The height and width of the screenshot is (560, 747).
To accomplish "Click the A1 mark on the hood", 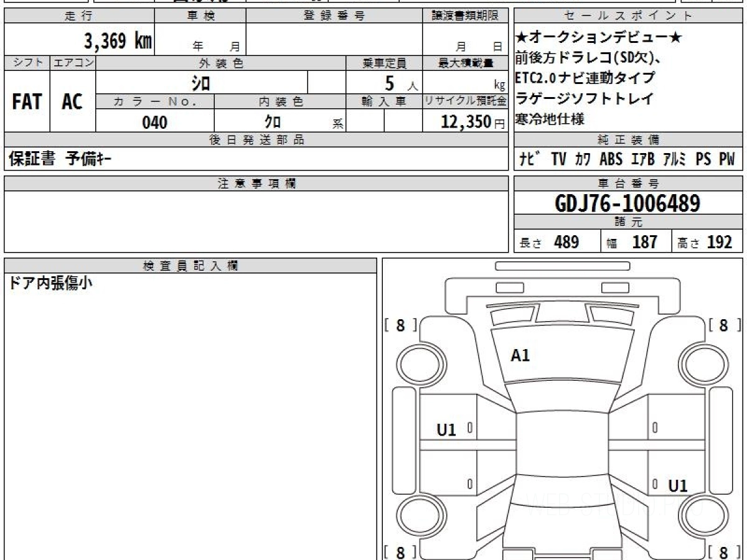I will (520, 355).
